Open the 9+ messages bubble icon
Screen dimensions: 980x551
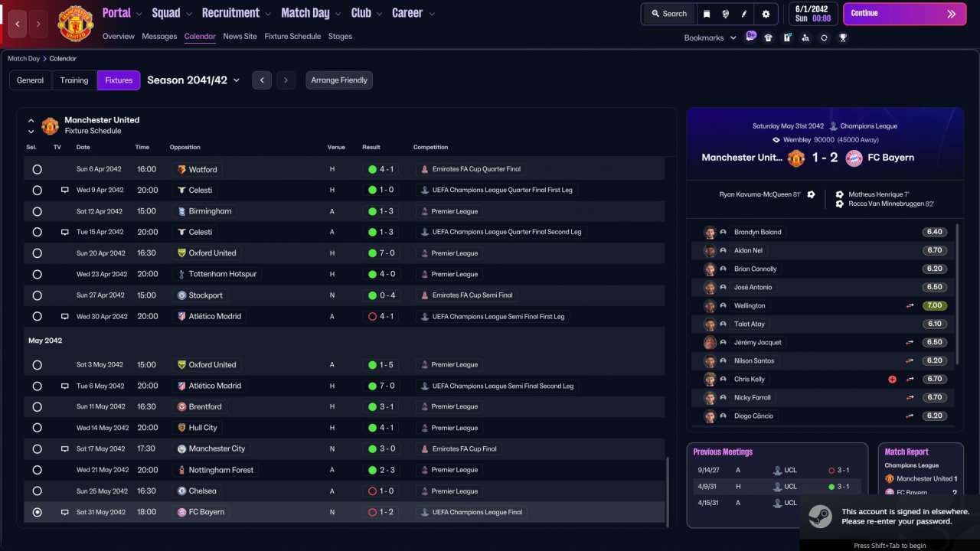[x=750, y=37]
